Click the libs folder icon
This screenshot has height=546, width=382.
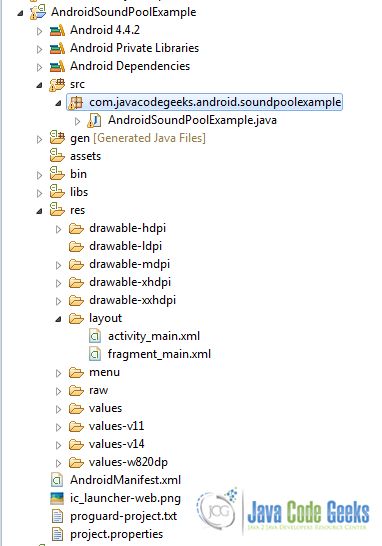tap(57, 192)
